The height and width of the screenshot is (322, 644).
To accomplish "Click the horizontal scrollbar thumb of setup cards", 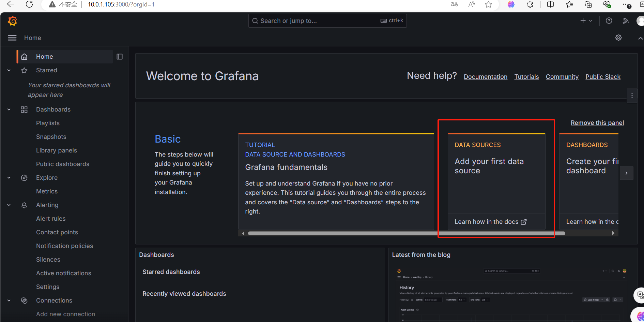I will pyautogui.click(x=407, y=233).
